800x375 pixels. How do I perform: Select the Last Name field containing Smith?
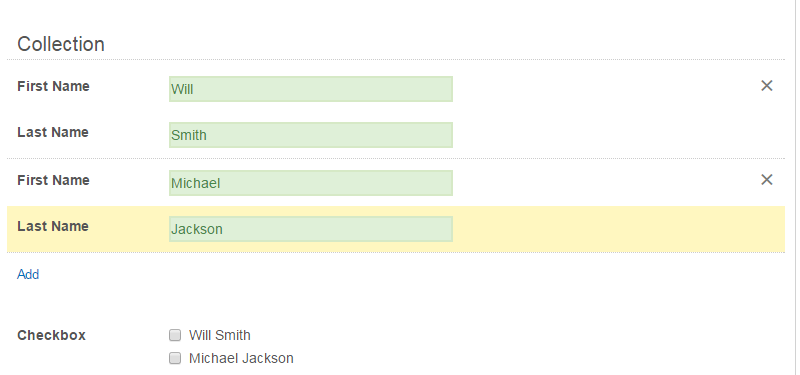click(x=311, y=135)
